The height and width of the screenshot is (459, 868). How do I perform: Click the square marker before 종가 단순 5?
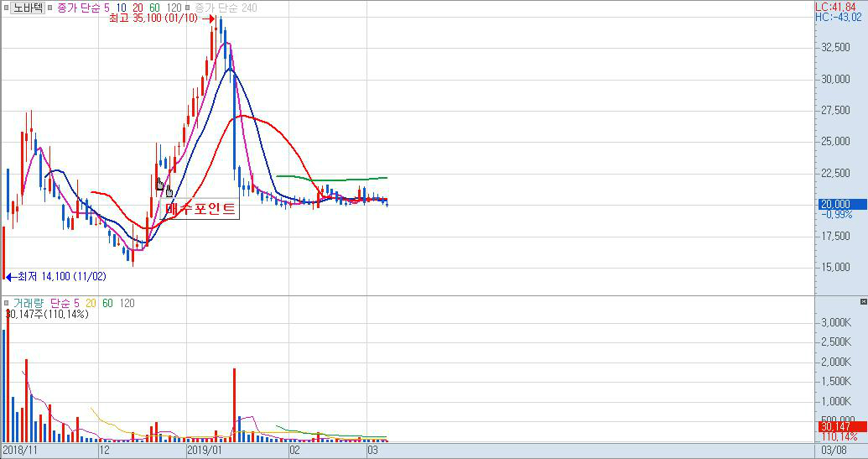(50, 8)
